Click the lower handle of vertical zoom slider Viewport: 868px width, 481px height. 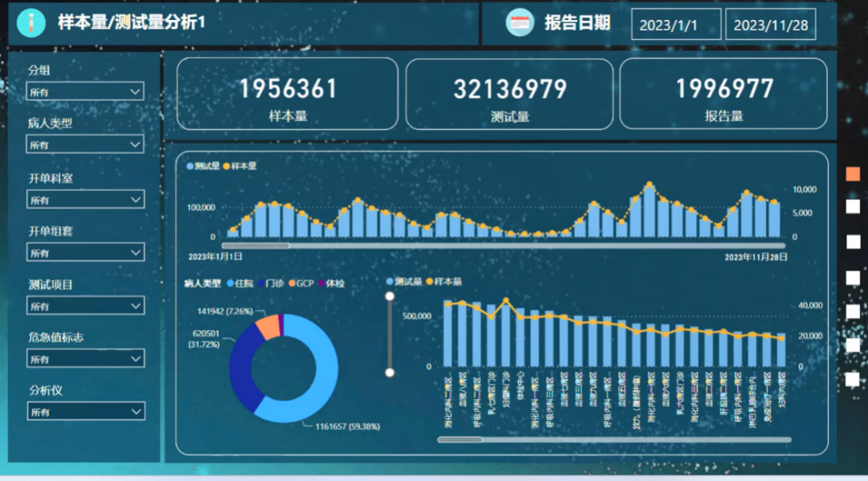390,372
